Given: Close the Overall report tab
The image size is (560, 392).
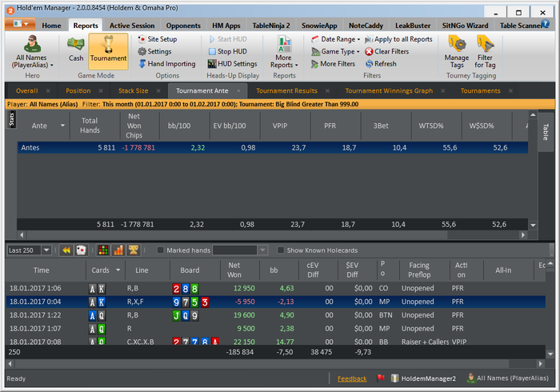Looking at the screenshot, I should click(x=48, y=91).
